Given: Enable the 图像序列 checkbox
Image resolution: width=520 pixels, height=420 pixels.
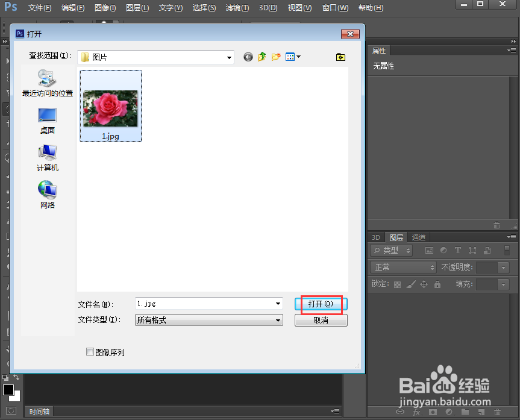Looking at the screenshot, I should [90, 352].
